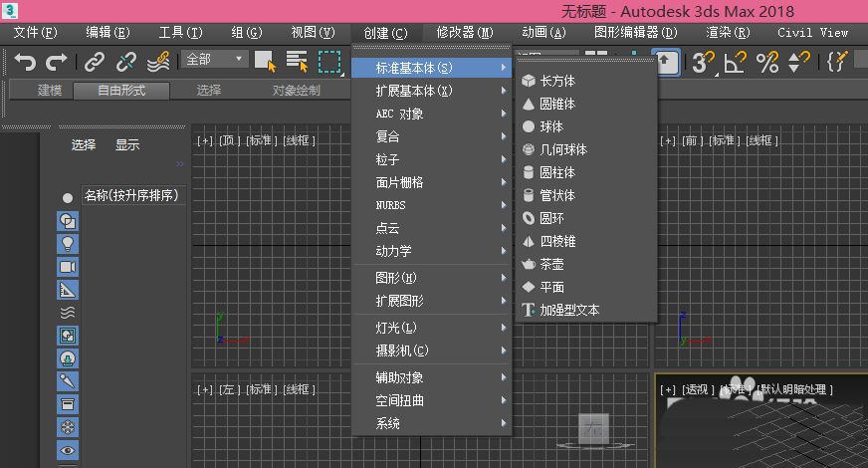Open the 修改器(M) menu

point(465,33)
